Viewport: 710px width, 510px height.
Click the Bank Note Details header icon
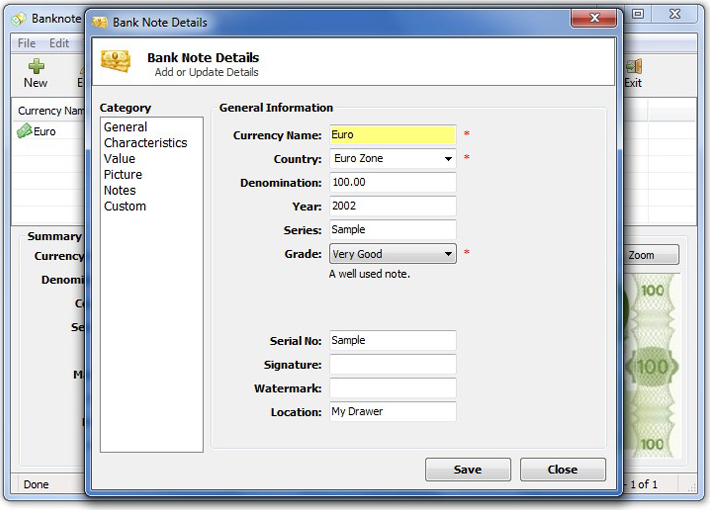(x=116, y=62)
